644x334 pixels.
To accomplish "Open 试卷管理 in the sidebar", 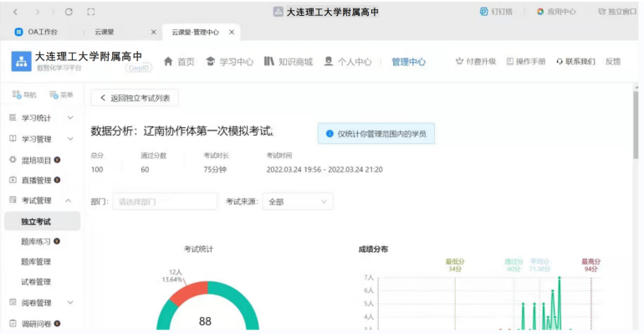I will (x=36, y=282).
